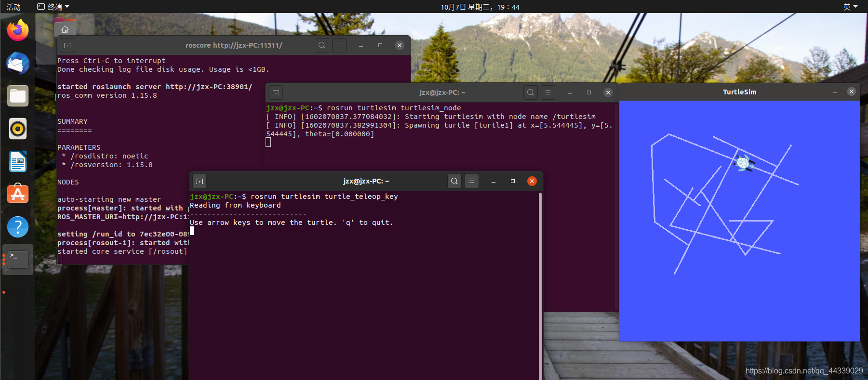The width and height of the screenshot is (868, 380).
Task: Click '/rosdistro: noetic' parameter line
Action: pos(105,156)
